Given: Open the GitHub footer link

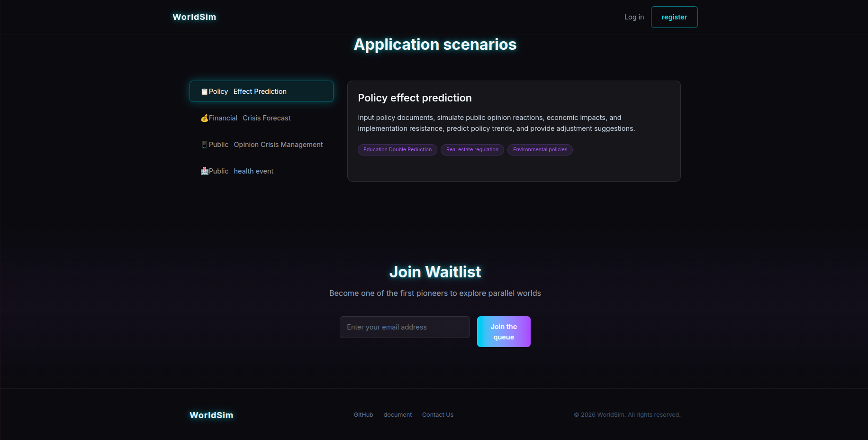Looking at the screenshot, I should pyautogui.click(x=363, y=415).
